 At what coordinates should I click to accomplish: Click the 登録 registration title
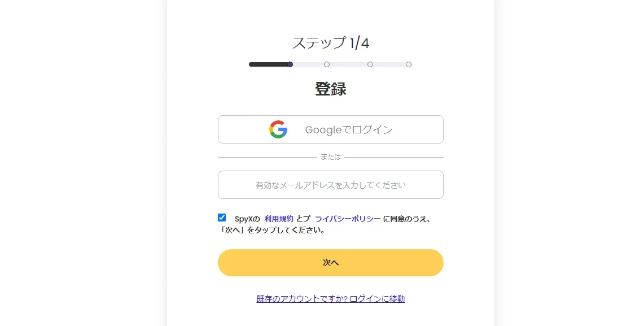[x=330, y=89]
